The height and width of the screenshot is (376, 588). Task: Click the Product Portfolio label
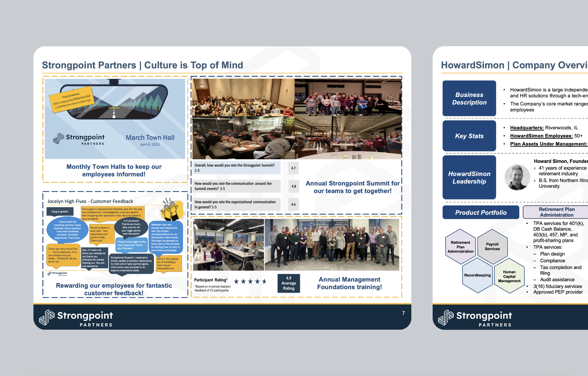point(481,212)
